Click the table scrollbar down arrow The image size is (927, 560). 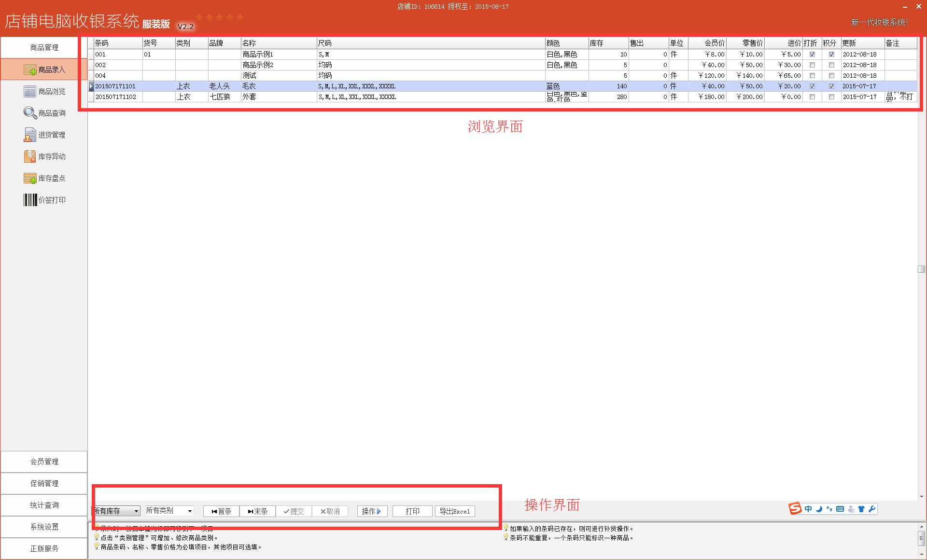click(x=921, y=496)
